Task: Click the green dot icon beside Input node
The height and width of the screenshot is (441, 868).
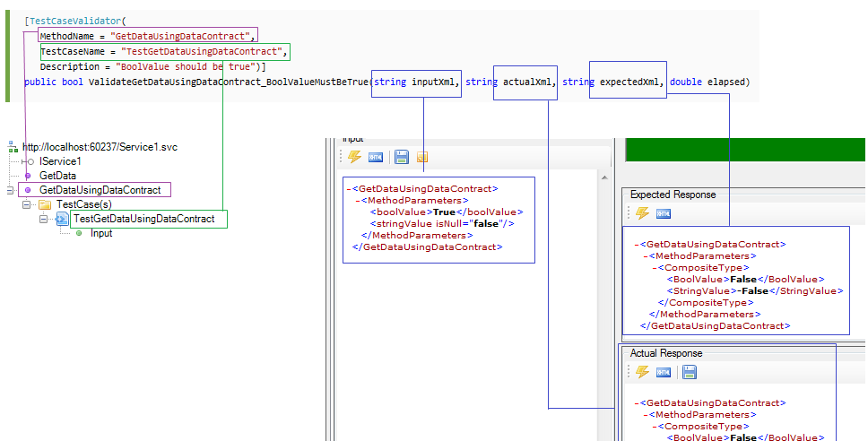Action: click(x=79, y=233)
